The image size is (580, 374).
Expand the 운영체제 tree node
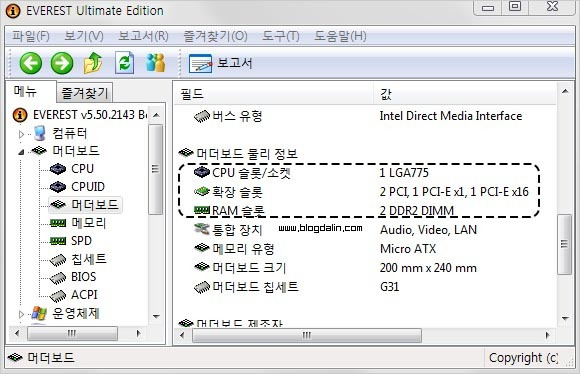(x=21, y=314)
